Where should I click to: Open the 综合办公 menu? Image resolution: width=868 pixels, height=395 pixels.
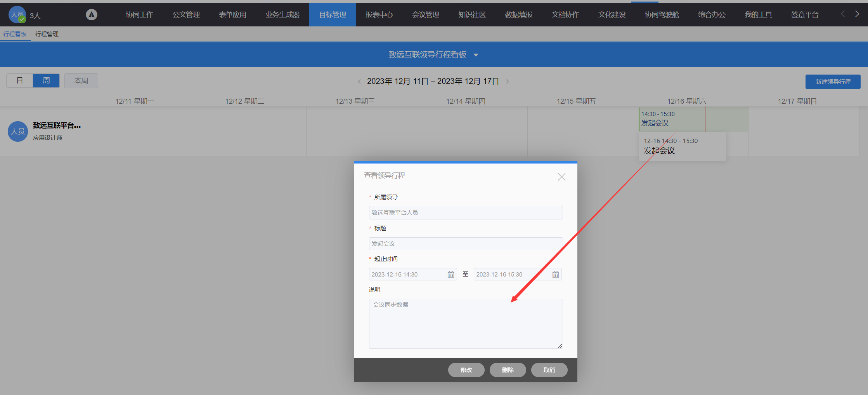coord(712,15)
